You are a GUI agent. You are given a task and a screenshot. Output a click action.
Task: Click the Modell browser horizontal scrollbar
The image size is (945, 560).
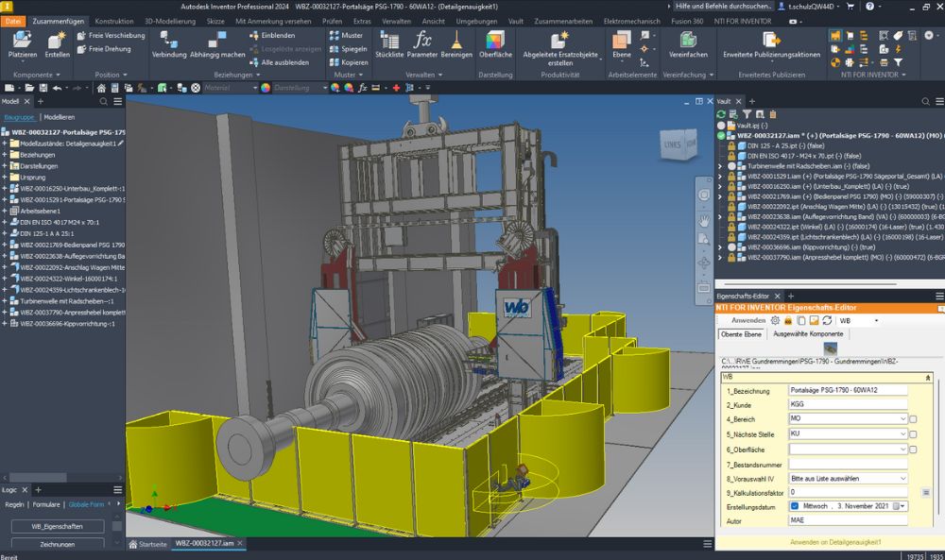point(38,478)
